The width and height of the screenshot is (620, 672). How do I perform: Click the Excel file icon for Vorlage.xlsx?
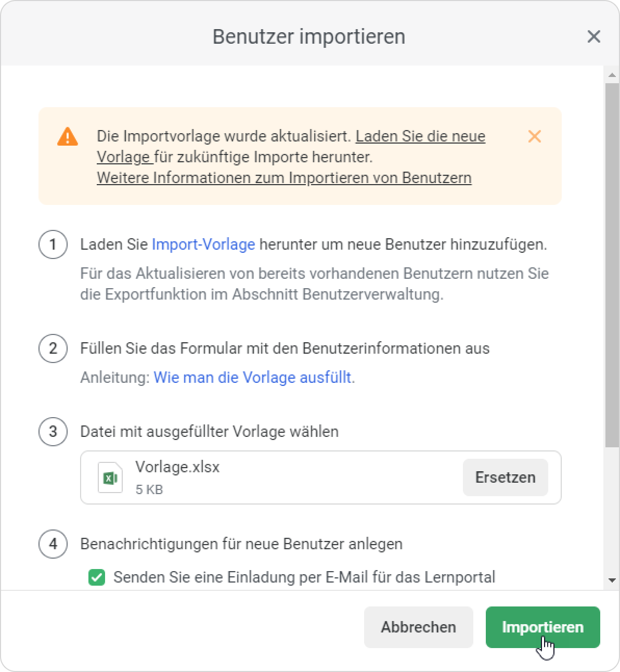110,477
